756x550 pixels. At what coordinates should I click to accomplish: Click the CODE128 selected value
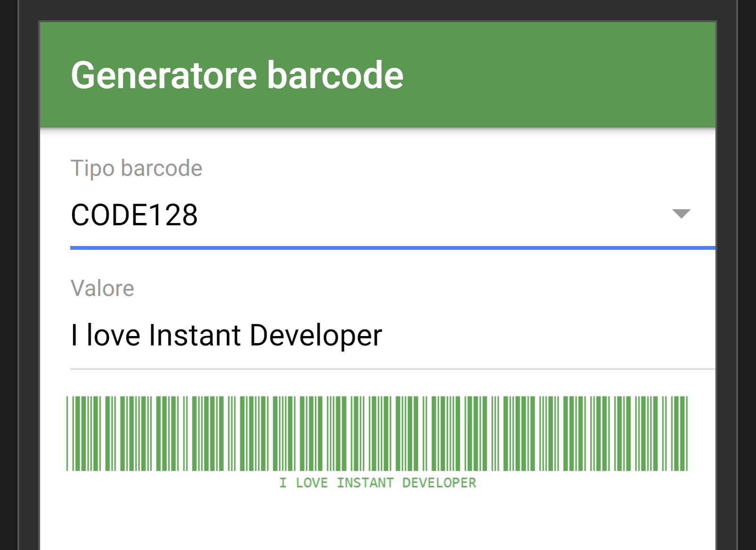pyautogui.click(x=134, y=215)
